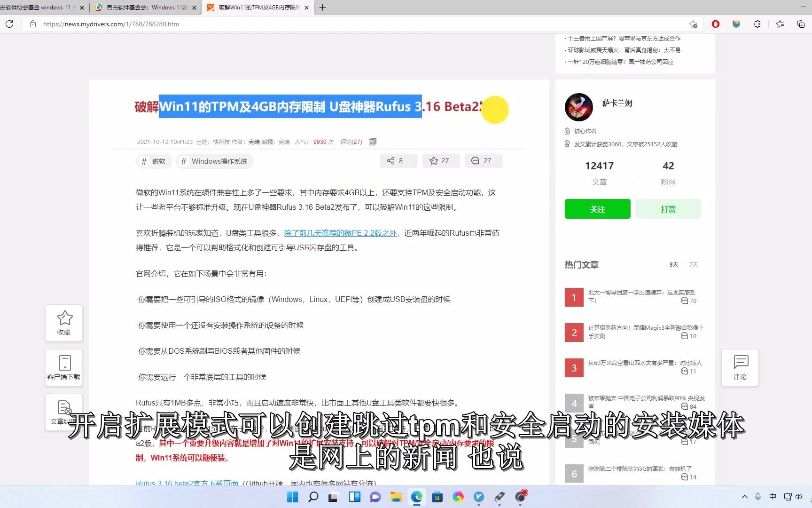
Task: Add page to favorites via address bar star
Action: (693, 24)
